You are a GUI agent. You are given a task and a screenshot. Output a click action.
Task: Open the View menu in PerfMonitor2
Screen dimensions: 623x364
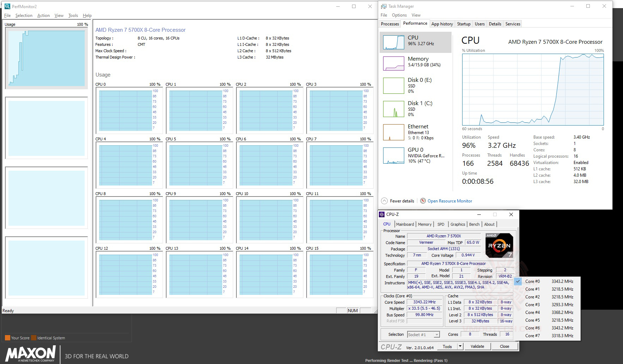click(x=59, y=16)
